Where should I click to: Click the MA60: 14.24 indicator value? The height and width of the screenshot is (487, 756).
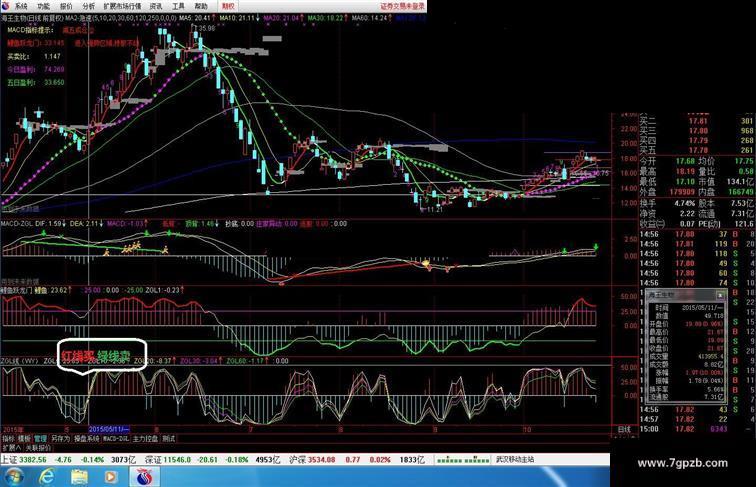point(371,18)
